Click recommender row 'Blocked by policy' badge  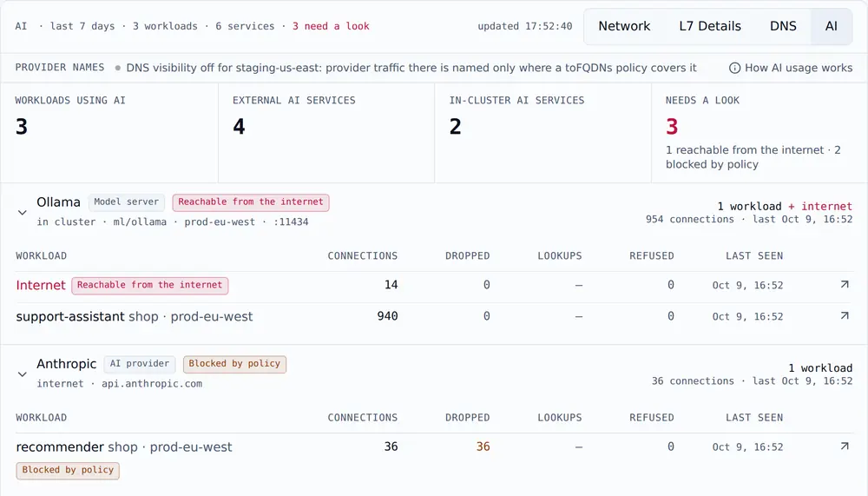tap(68, 471)
